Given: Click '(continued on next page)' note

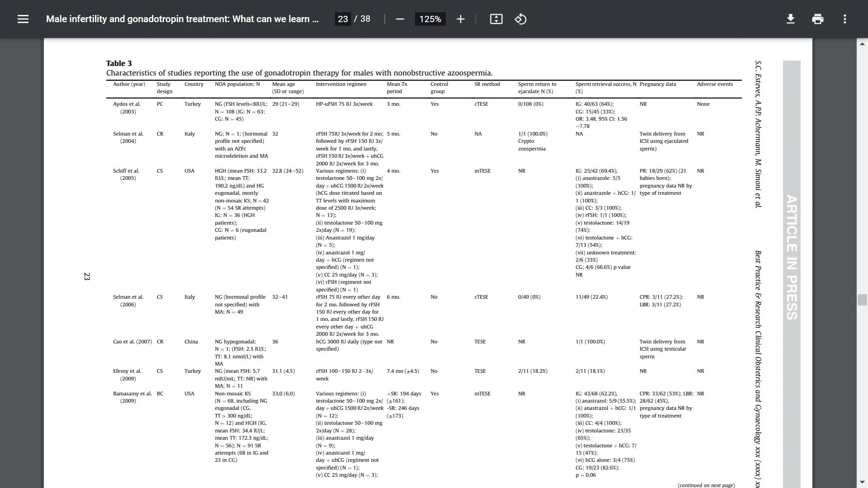Looking at the screenshot, I should [706, 485].
